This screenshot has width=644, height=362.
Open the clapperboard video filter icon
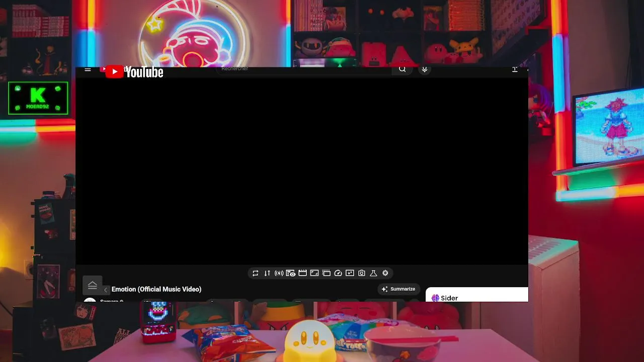[302, 273]
